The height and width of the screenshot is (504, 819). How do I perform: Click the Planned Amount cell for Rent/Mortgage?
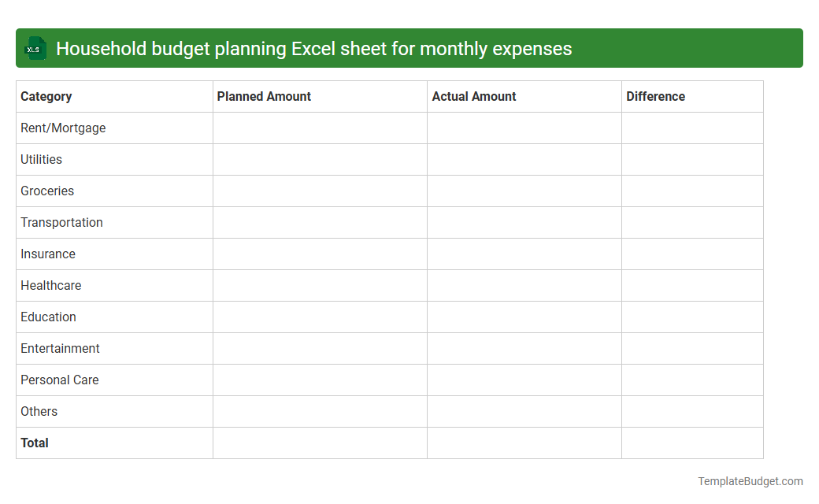click(x=319, y=128)
